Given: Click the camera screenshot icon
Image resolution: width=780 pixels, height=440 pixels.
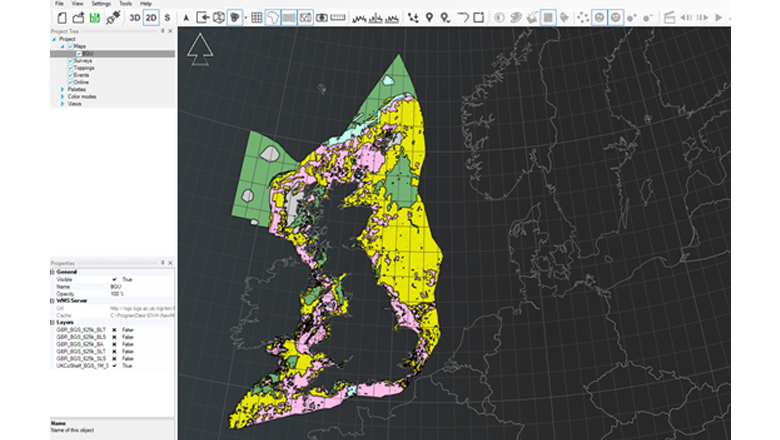Looking at the screenshot, I should (x=322, y=18).
